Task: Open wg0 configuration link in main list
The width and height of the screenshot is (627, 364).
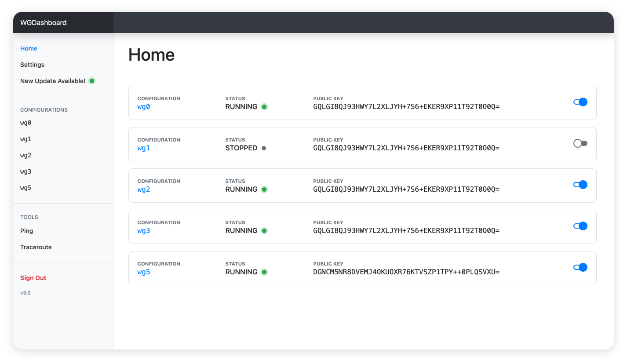Action: [144, 107]
